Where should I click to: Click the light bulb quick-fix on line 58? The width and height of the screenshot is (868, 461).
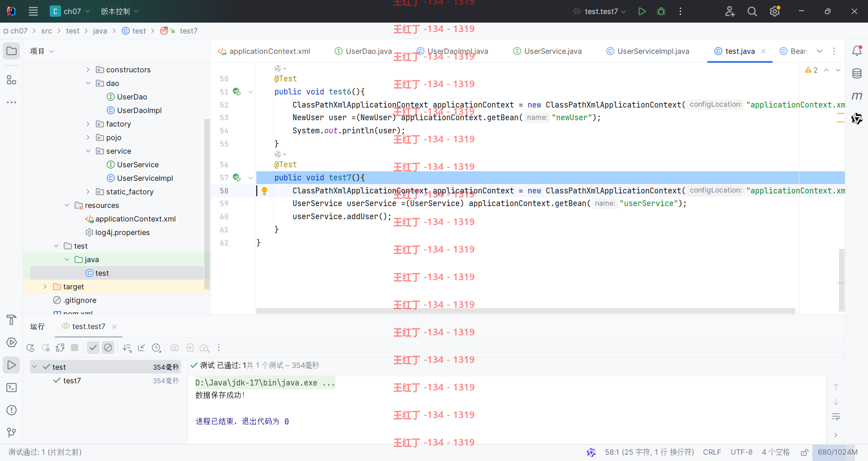click(x=264, y=191)
